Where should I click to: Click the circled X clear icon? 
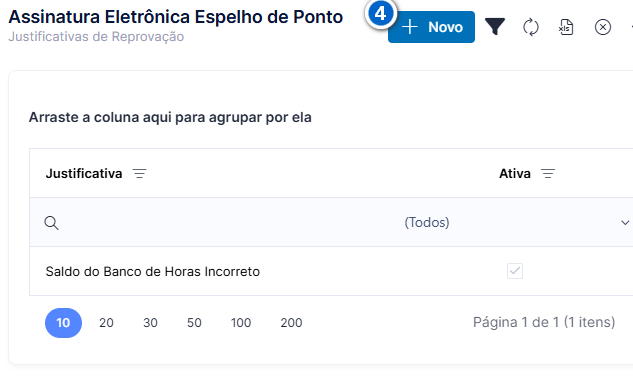point(603,27)
